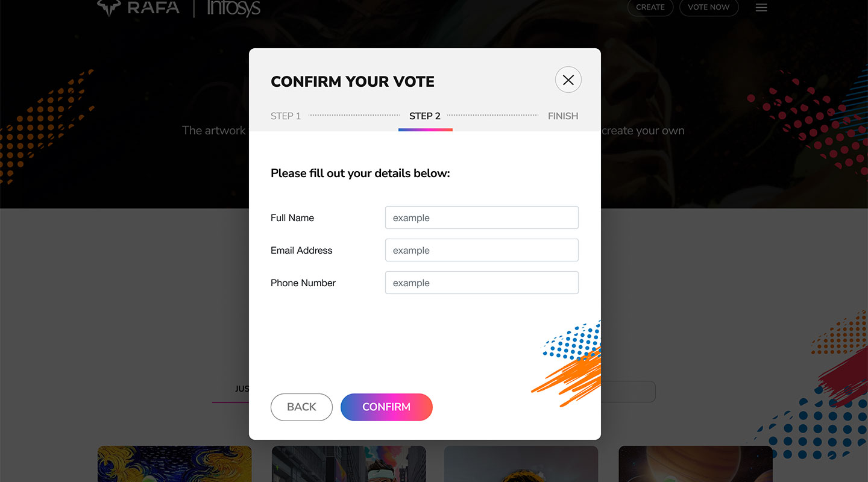Open the third artwork thumbnail with yellow object
This screenshot has width=868, height=482.
521,464
